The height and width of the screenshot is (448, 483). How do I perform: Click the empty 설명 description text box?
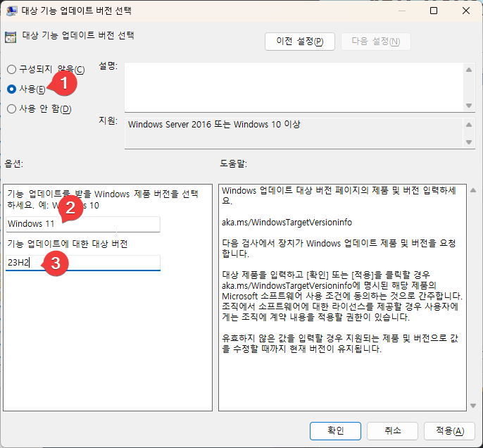pos(294,87)
